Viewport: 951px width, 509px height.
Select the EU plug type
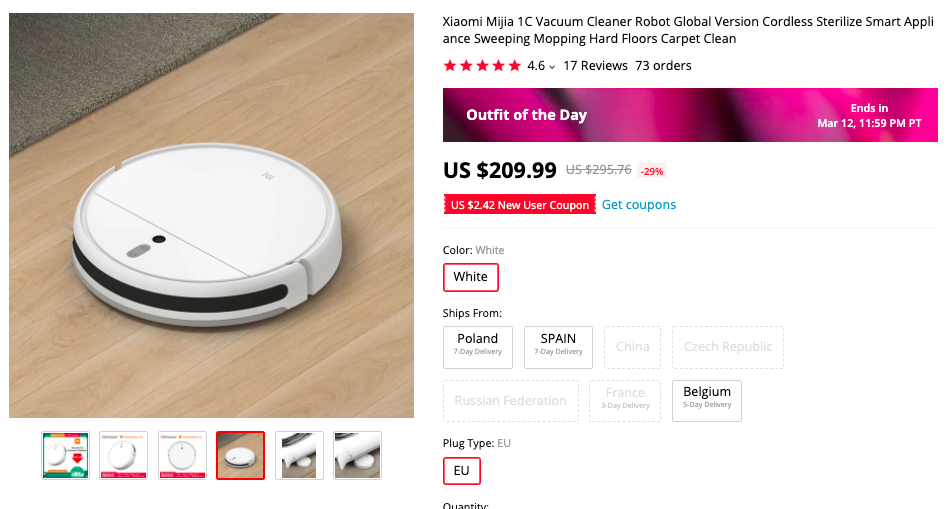(462, 471)
